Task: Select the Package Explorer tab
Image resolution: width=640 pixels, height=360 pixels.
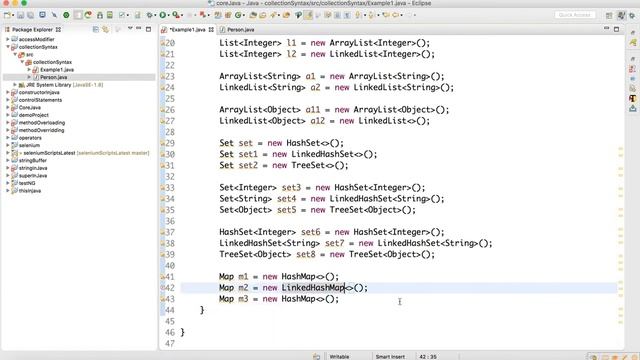Action: tap(32, 29)
